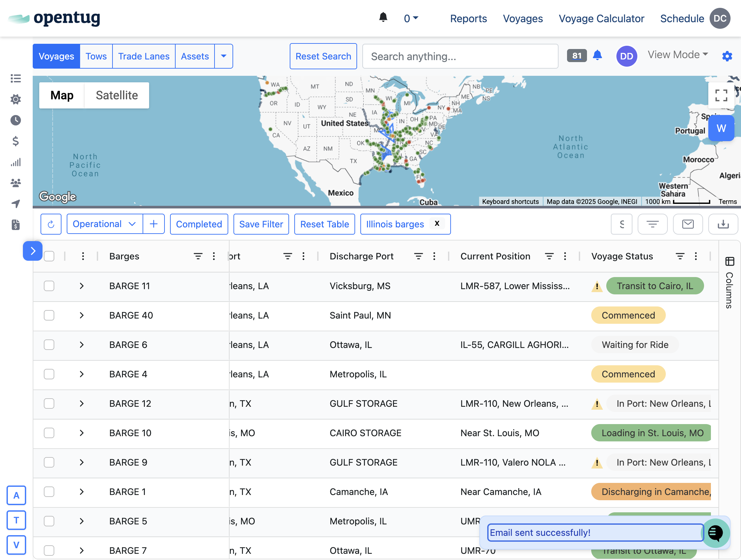Open the chat support bubble icon
This screenshot has height=560, width=741.
point(715,533)
